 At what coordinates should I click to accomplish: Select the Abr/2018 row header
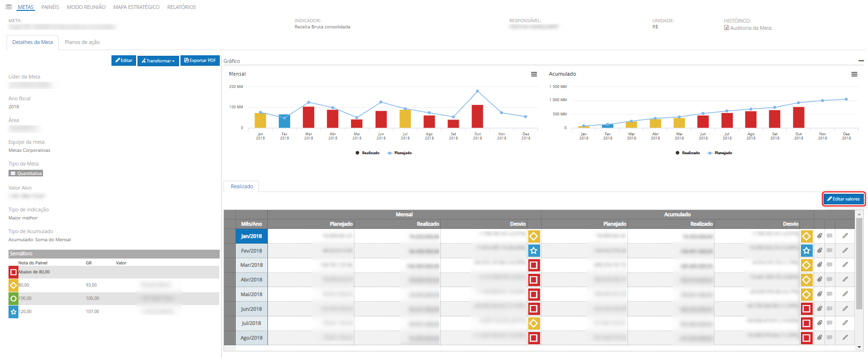251,279
